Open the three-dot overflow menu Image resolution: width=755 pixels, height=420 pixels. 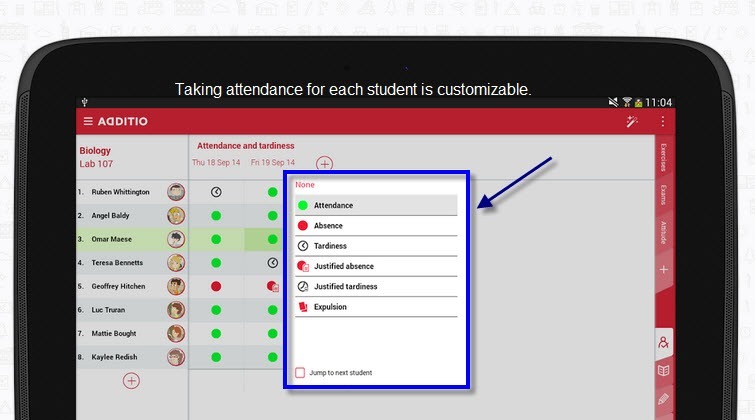point(663,121)
